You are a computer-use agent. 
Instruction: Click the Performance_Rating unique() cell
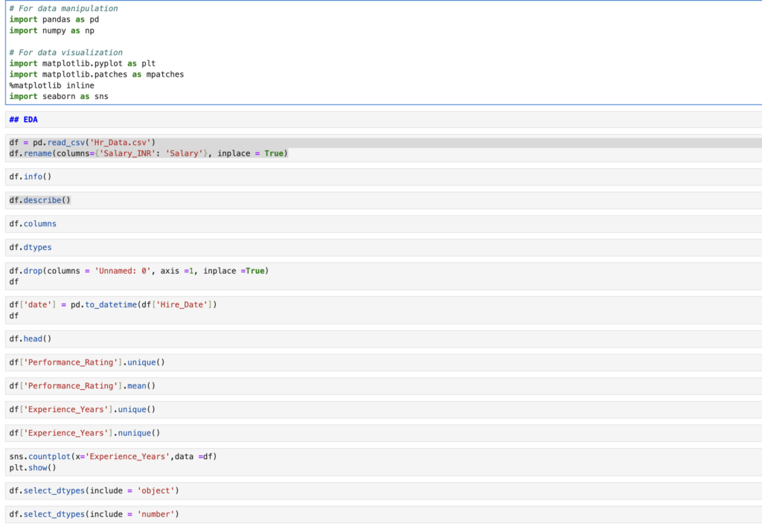(87, 362)
